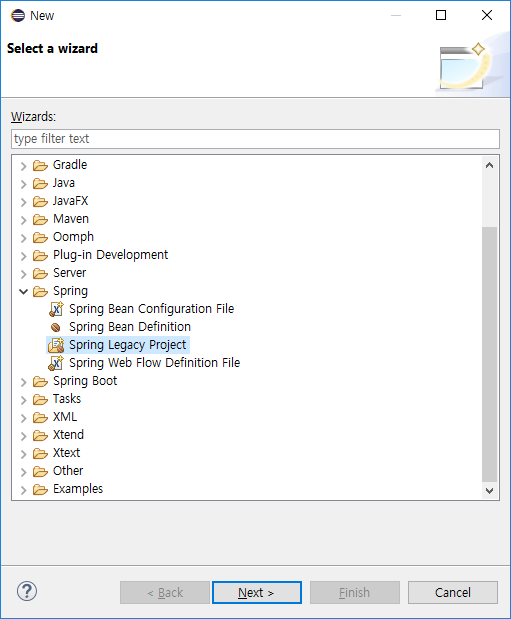Viewport: 511px width, 619px height.
Task: Collapse the Spring category
Action: 24,292
